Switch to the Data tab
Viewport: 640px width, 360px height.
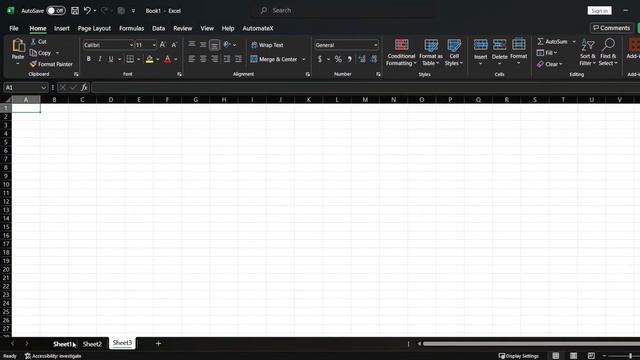158,28
